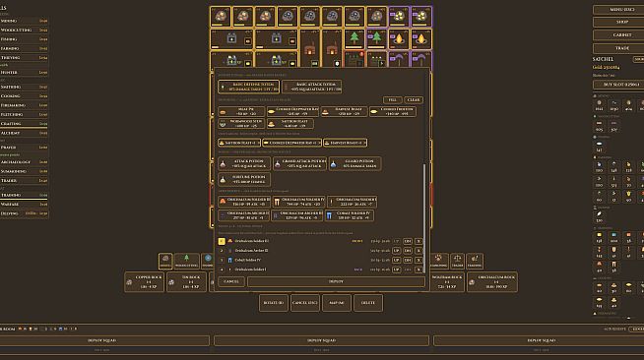Open the Warfare skill
Screen dimensions: 644x360
pos(24,205)
